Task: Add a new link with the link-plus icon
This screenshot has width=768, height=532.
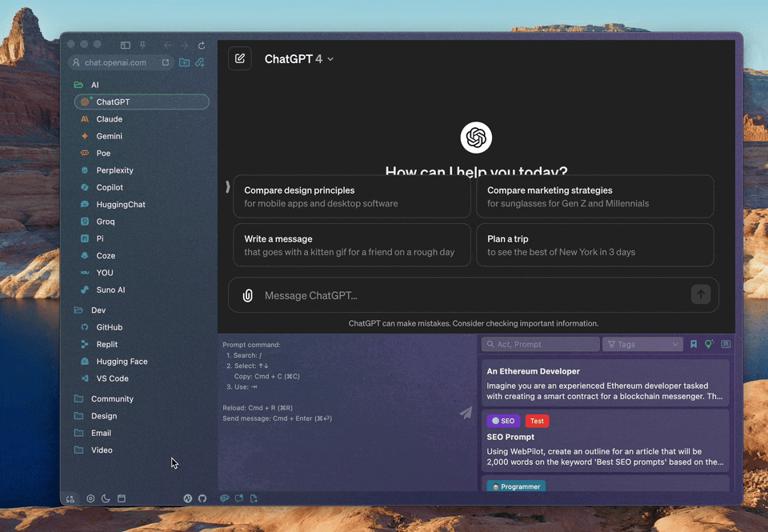Action: [200, 62]
